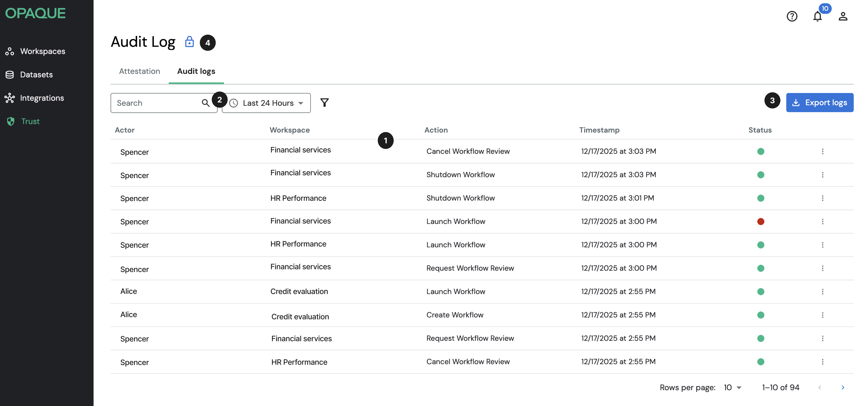Viewport: 868px width, 406px height.
Task: Switch to the Attestation tab
Action: 139,71
